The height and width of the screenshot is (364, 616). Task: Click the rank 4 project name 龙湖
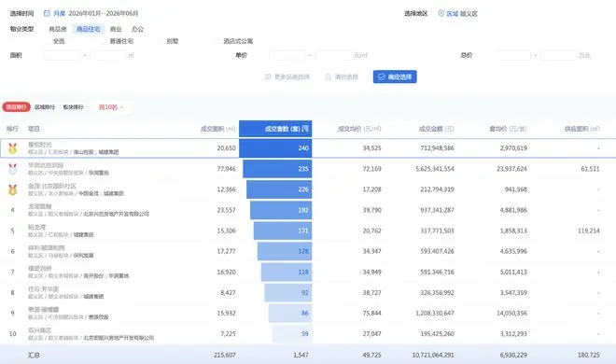(40, 206)
